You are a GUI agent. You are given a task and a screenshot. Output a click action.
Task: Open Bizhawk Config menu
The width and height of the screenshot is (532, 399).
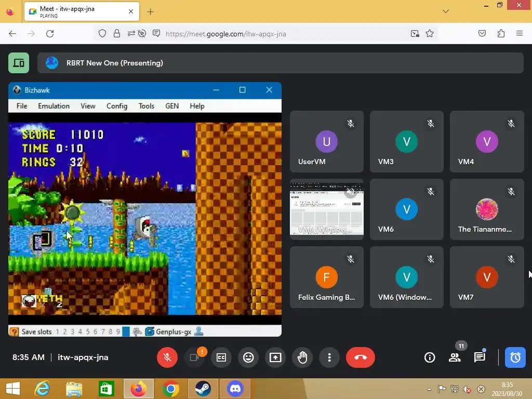point(117,106)
